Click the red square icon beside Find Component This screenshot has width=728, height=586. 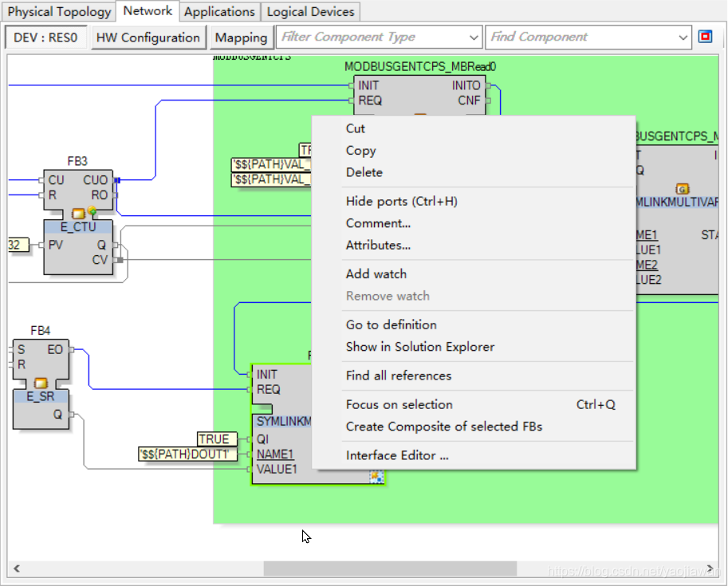(705, 37)
